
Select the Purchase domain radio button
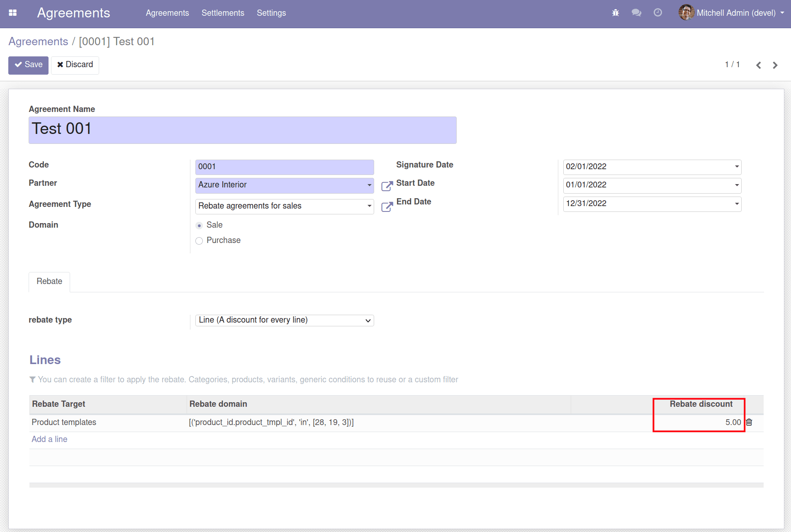click(x=199, y=241)
